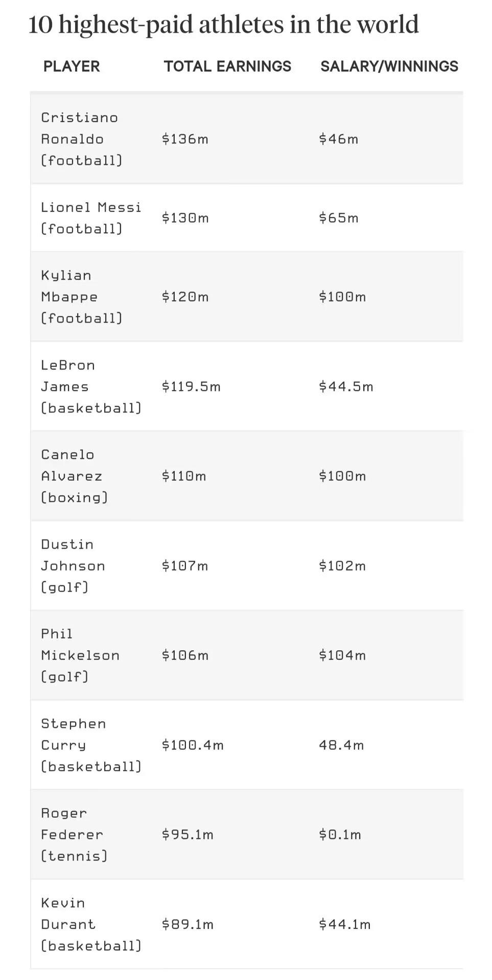Select the Cristiano Ronaldo player cell
This screenshot has width=492, height=980.
tap(81, 139)
